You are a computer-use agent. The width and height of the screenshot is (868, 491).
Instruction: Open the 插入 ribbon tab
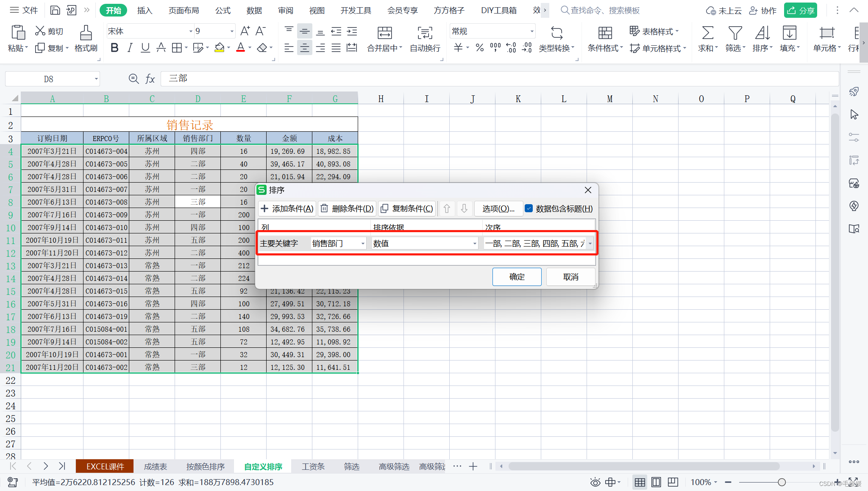coord(144,10)
